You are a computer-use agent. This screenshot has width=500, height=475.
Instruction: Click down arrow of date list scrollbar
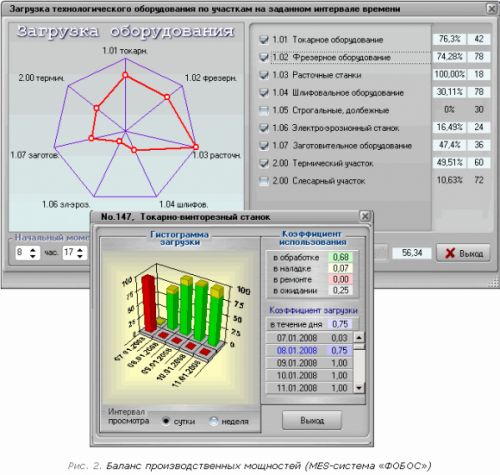tap(359, 388)
